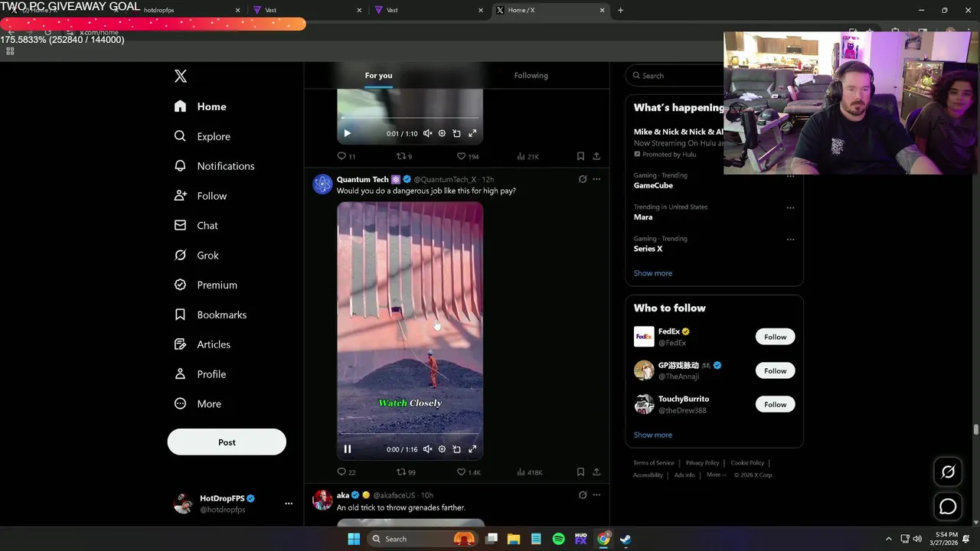
Task: Like the top post with 194 likes
Action: click(x=468, y=156)
